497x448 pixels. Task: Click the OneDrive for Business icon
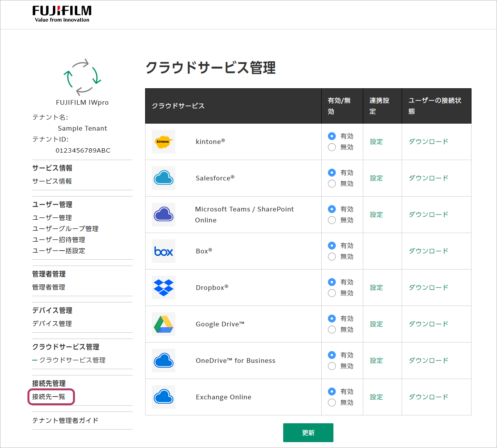(164, 361)
